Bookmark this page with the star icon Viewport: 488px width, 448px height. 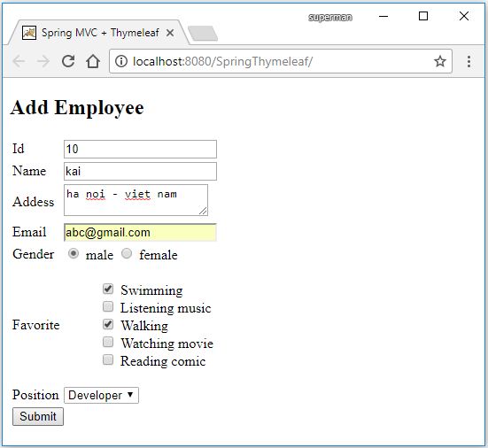click(x=440, y=61)
